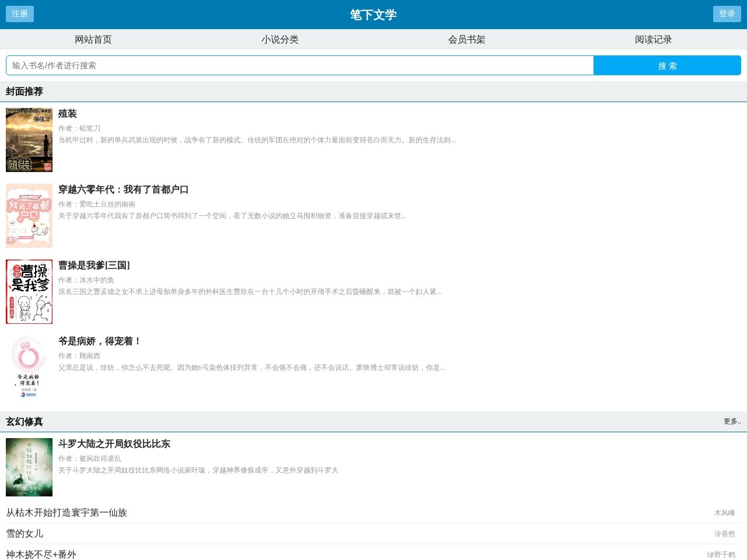Open the 小说分类 navigation tab
The width and height of the screenshot is (747, 560).
click(280, 39)
